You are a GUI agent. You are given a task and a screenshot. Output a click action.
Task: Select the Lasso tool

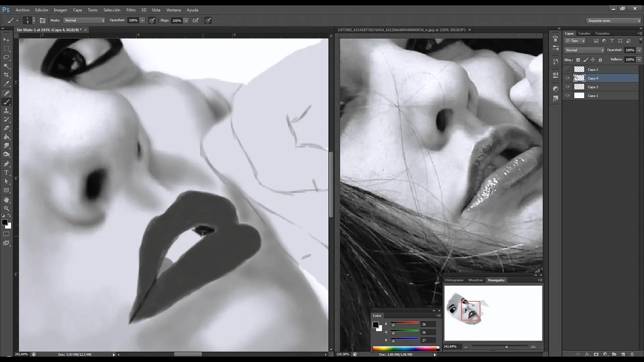6,57
